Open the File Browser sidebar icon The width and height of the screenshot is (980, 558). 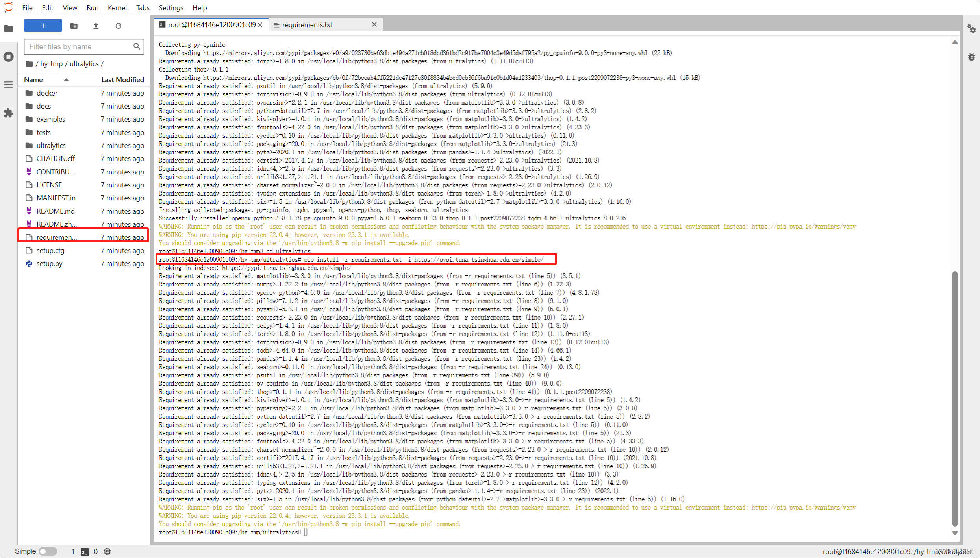(x=8, y=28)
